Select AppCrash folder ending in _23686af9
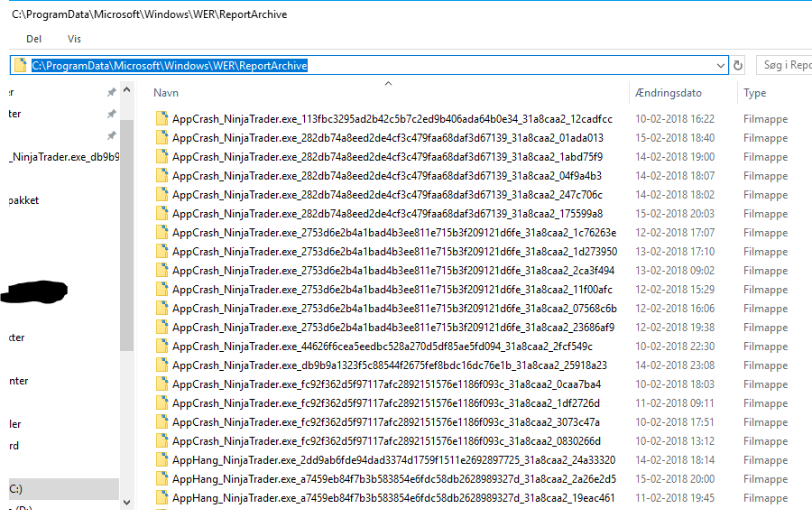Viewport: 812px width, 527px height. pos(393,328)
